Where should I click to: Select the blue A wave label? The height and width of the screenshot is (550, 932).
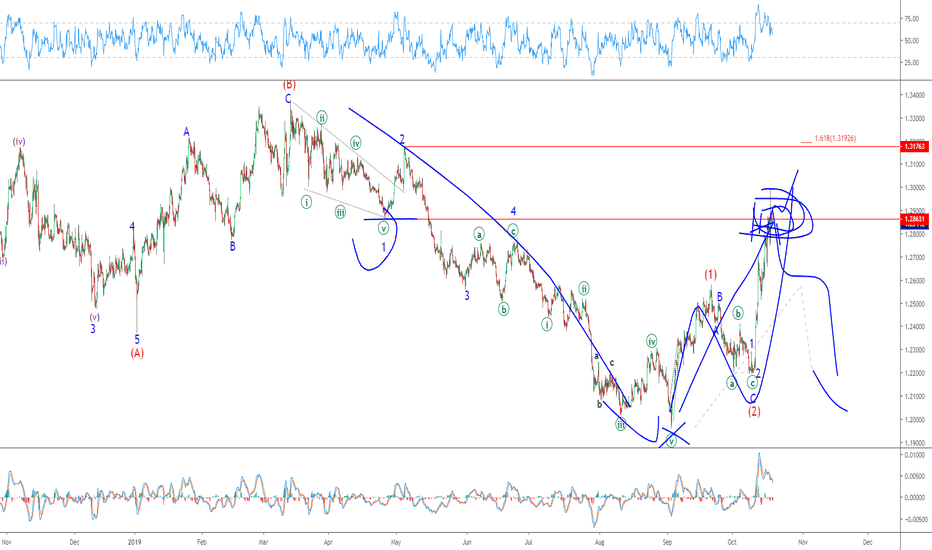[x=187, y=132]
